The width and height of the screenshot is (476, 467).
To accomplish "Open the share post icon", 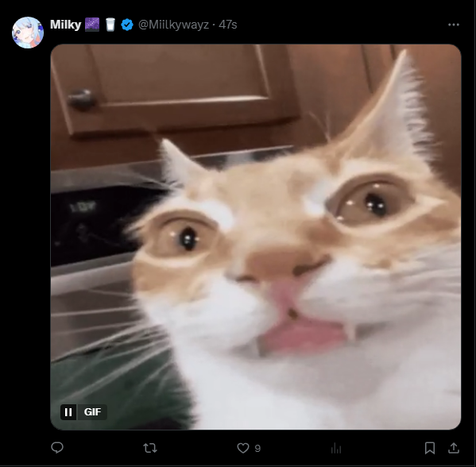I will (x=454, y=448).
